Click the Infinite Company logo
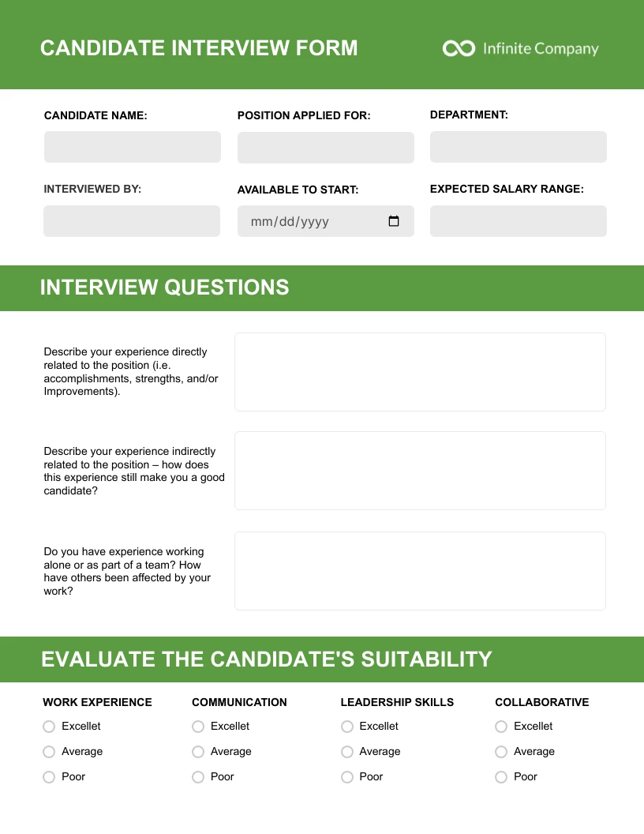The height and width of the screenshot is (834, 644). 520,48
